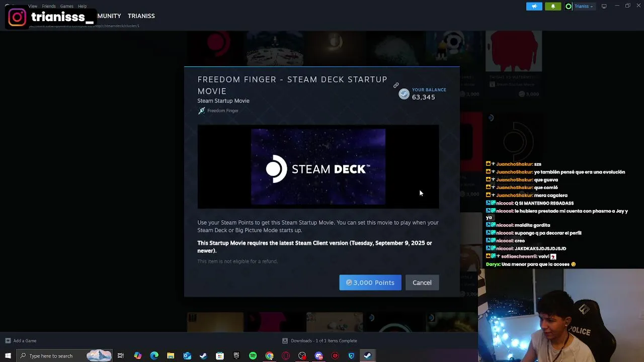Open Opera GX from the taskbar
The image size is (644, 362).
(286, 356)
